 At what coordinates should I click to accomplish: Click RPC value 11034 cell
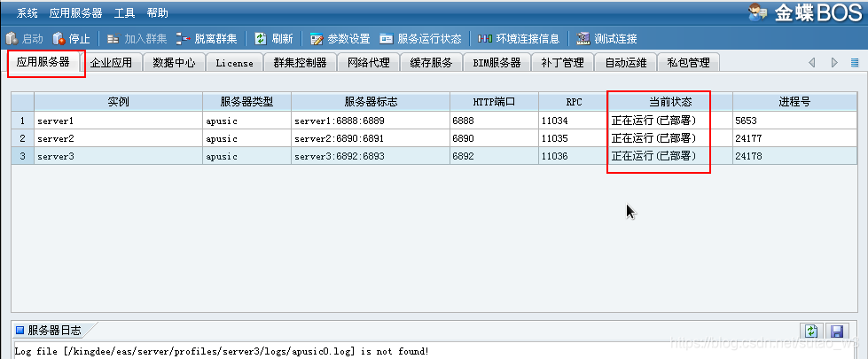coord(574,120)
